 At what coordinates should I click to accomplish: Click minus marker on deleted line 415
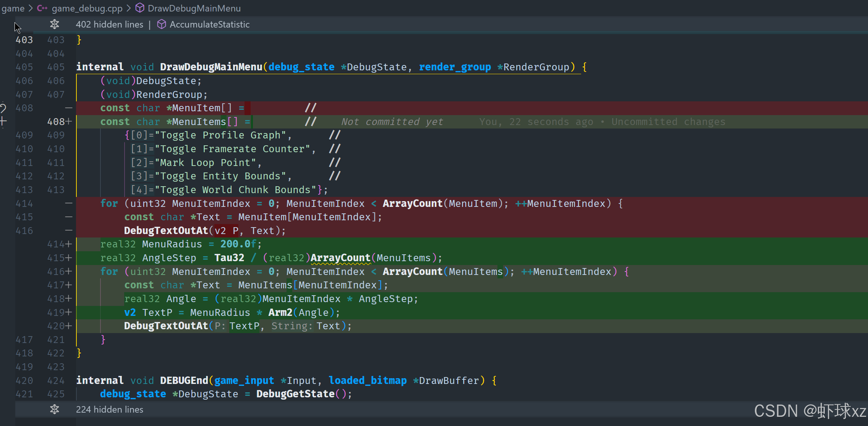point(69,217)
